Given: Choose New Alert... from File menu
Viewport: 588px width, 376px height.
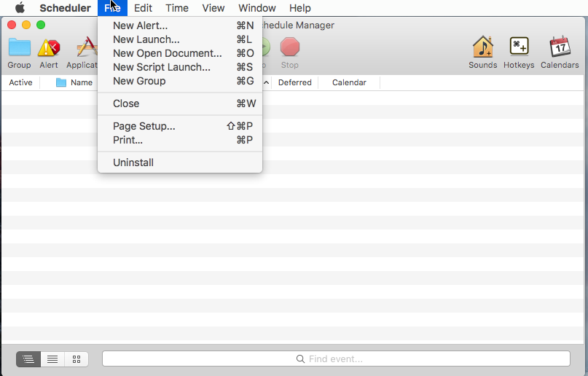Looking at the screenshot, I should pyautogui.click(x=180, y=26).
